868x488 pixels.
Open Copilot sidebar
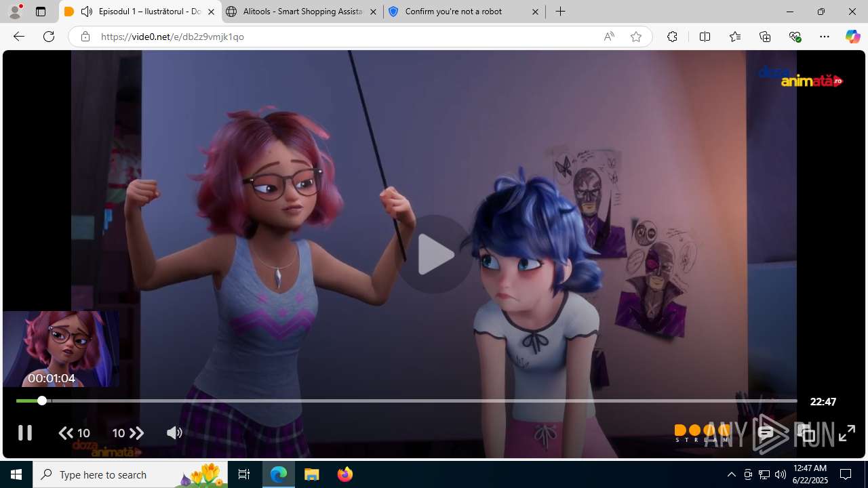[x=852, y=37]
